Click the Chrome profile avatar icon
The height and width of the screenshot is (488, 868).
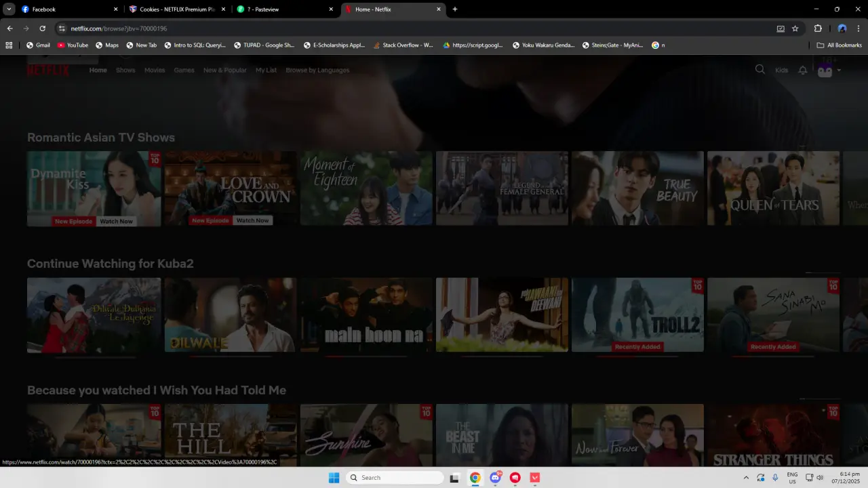842,28
